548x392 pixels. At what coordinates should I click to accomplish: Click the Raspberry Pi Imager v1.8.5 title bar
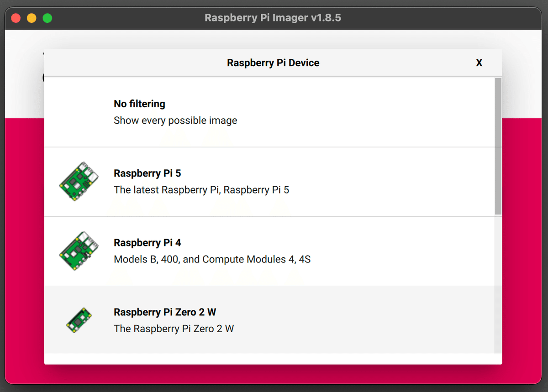pos(273,18)
